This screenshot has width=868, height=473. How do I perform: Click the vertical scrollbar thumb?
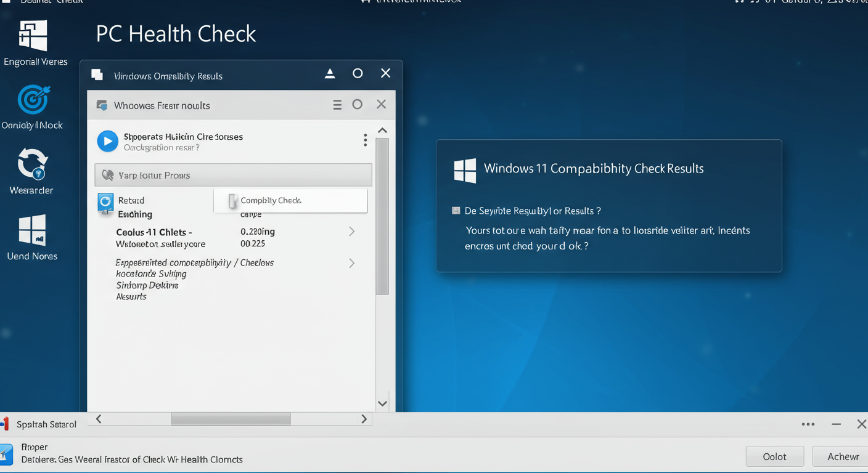tap(382, 216)
